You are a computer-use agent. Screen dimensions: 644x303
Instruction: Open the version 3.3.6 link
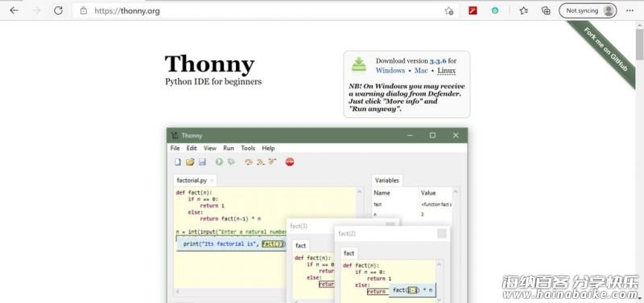coord(438,61)
